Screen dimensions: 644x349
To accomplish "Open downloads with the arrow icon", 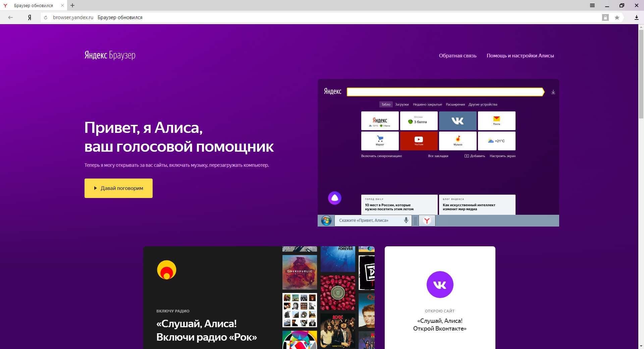I will pyautogui.click(x=636, y=17).
